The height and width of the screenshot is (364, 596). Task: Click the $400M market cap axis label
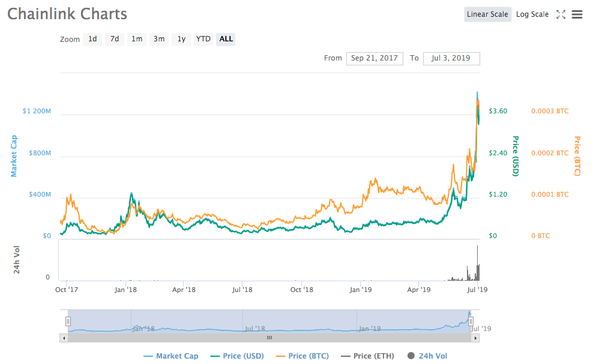(40, 194)
